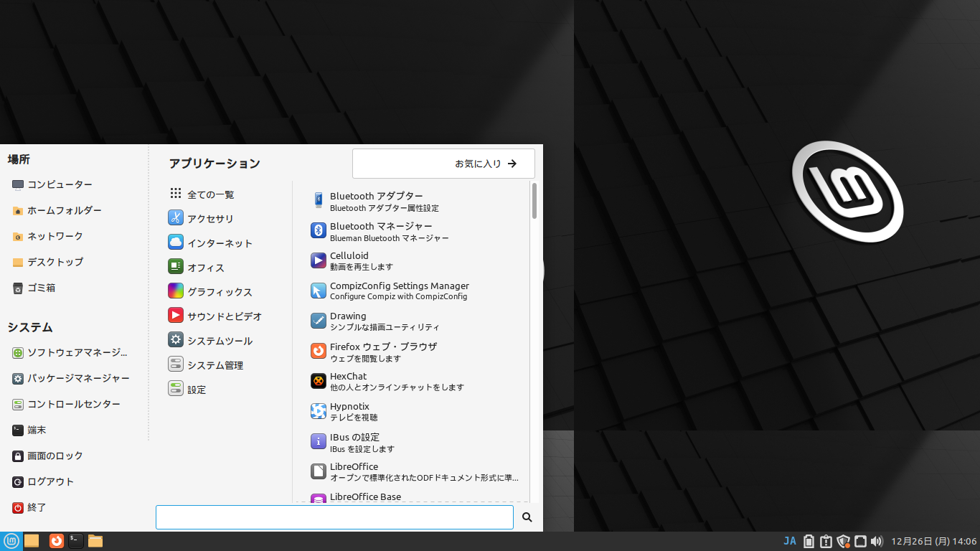Open Firefox from the panel launcher

(57, 541)
